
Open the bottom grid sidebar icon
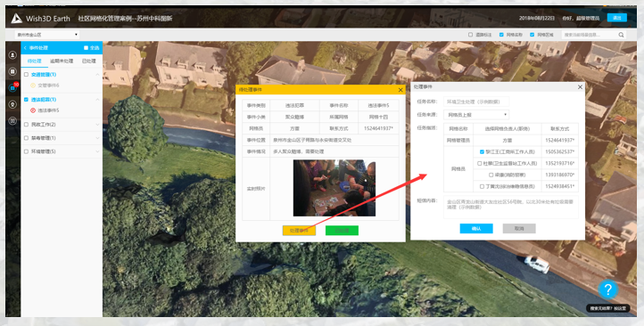point(12,121)
